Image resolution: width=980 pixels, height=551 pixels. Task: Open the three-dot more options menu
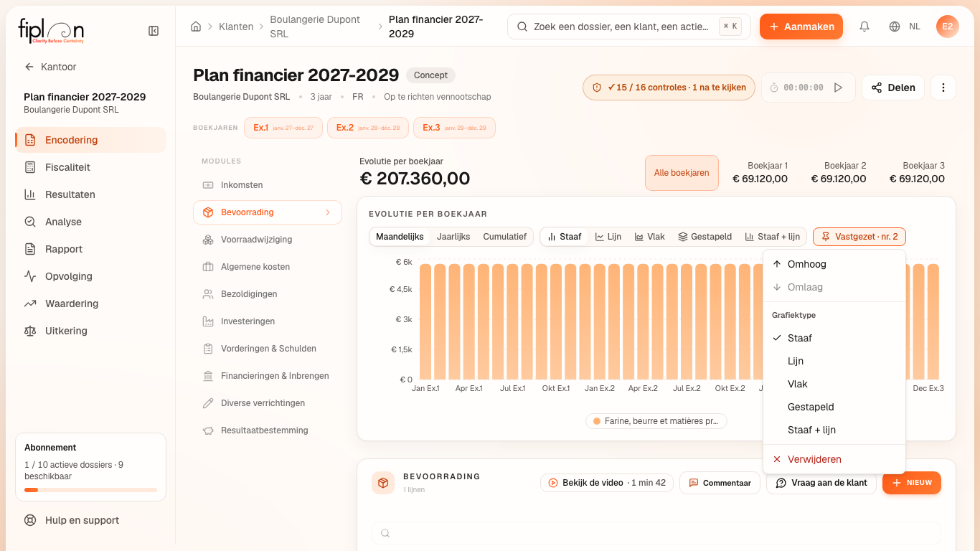pyautogui.click(x=943, y=88)
